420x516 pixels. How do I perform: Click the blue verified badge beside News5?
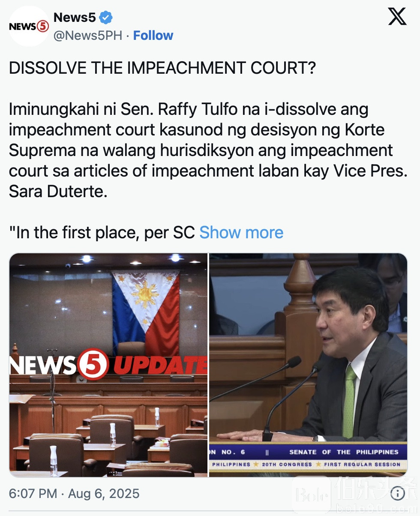106,18
